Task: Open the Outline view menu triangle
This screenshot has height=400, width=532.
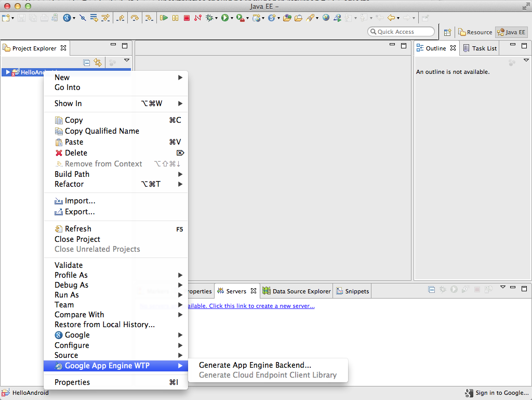Action: click(x=526, y=60)
